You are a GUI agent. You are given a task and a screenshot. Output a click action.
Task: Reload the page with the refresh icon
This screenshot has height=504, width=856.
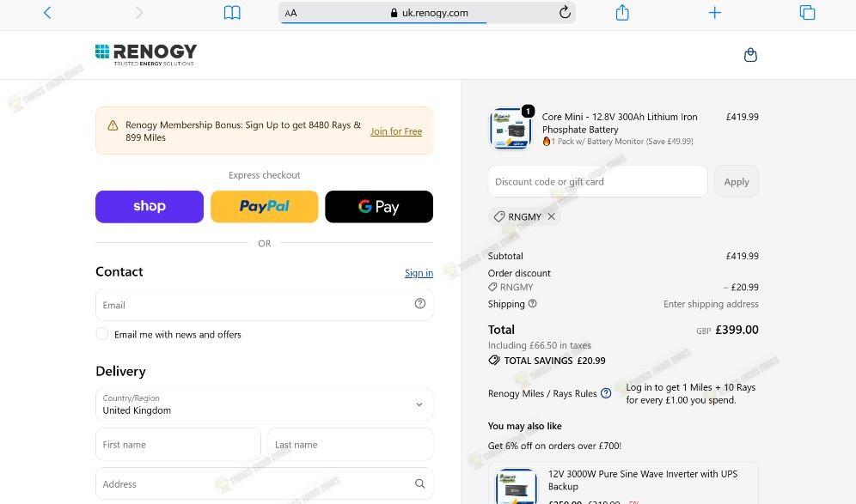pos(565,12)
